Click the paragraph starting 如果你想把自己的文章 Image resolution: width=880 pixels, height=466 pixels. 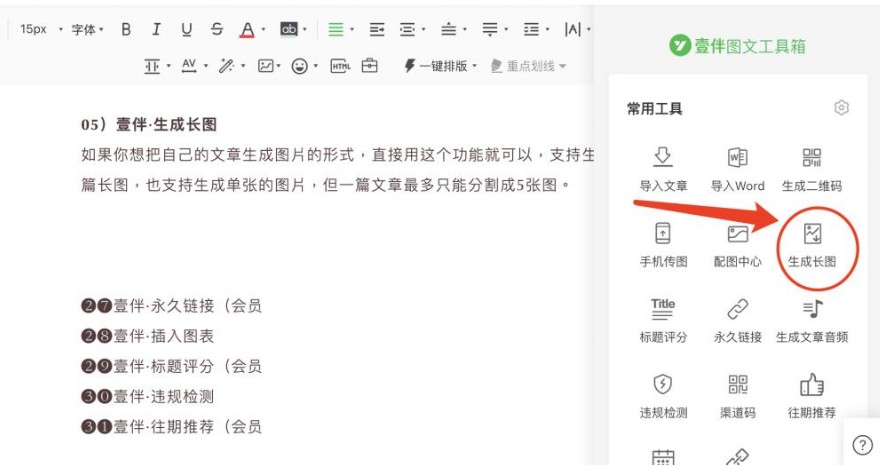[x=337, y=170]
